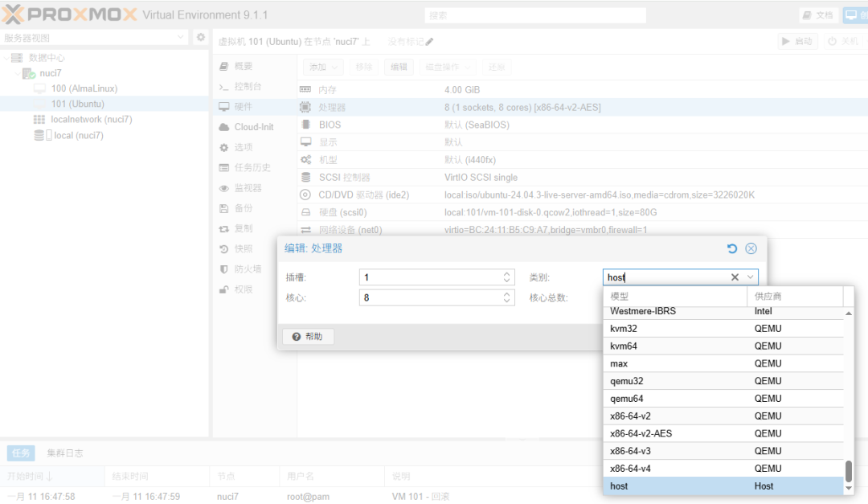Choose x86-64-v3 in the CPU list
Screen dimensions: 868x504
point(723,451)
